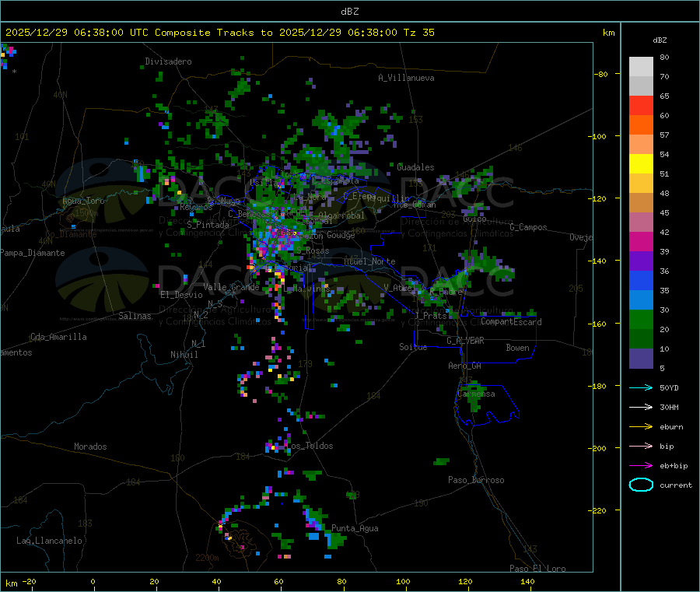Click the Guadales map label
The width and height of the screenshot is (700, 592).
pos(415,167)
